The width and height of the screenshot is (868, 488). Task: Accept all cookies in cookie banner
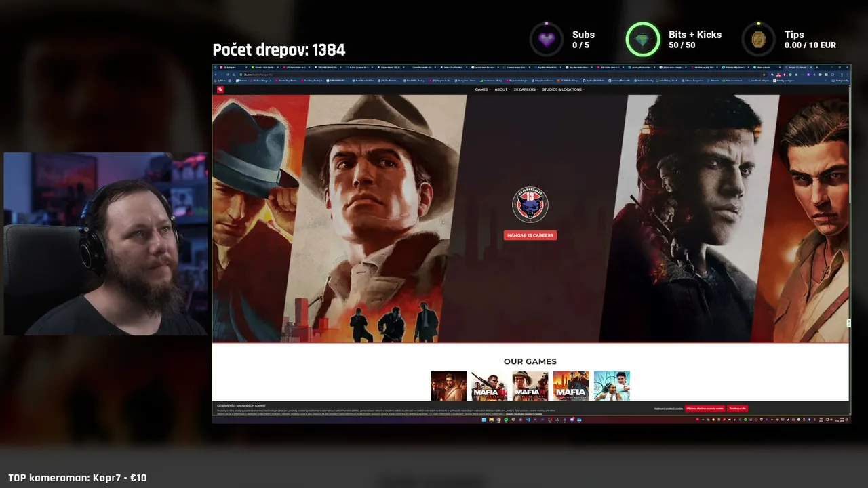705,409
